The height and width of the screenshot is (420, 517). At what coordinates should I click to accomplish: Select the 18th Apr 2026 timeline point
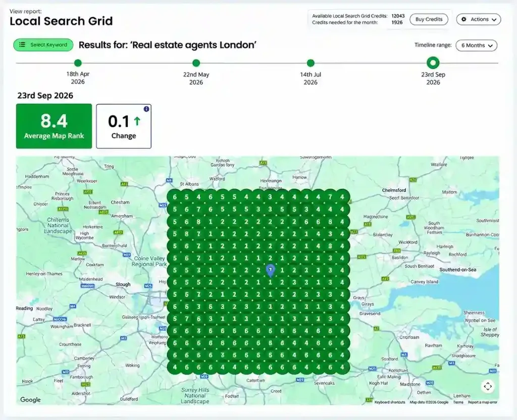pos(78,63)
